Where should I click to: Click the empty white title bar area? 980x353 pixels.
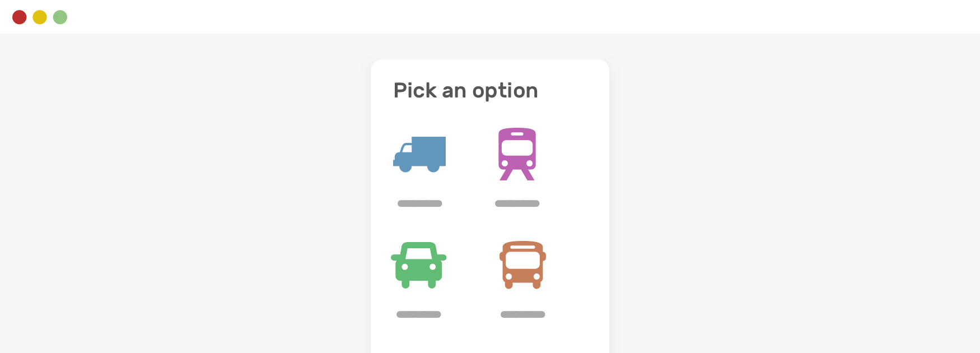pyautogui.click(x=504, y=17)
